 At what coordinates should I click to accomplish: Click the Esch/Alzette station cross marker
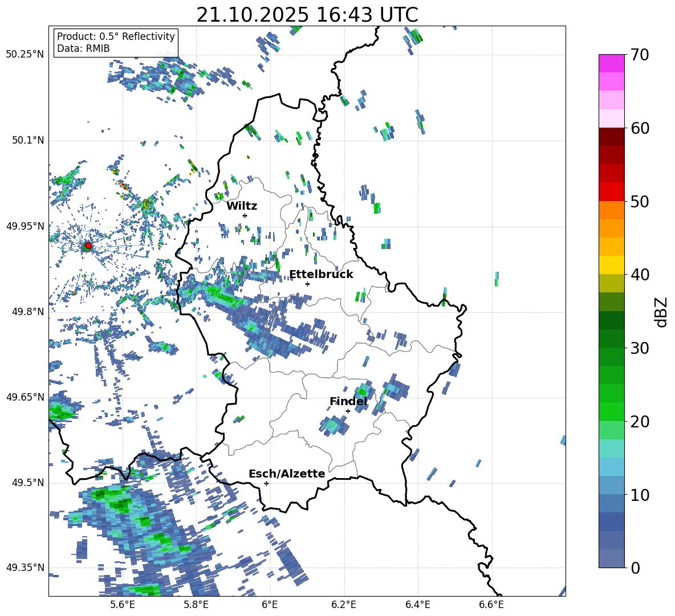coord(266,483)
